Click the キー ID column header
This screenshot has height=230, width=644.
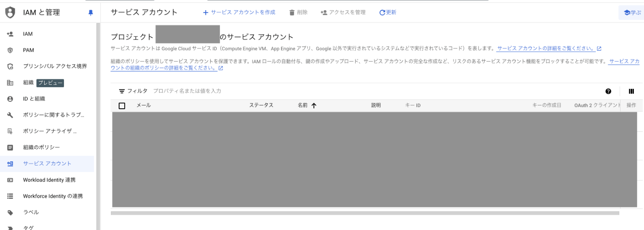tap(413, 106)
